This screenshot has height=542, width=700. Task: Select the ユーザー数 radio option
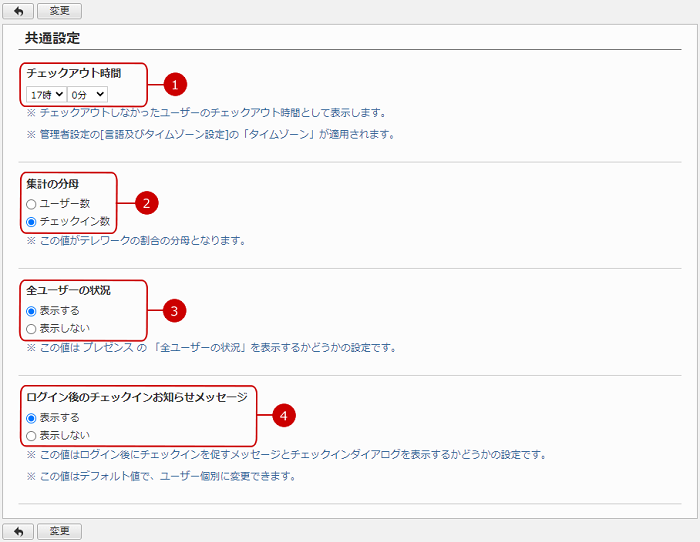(32, 204)
